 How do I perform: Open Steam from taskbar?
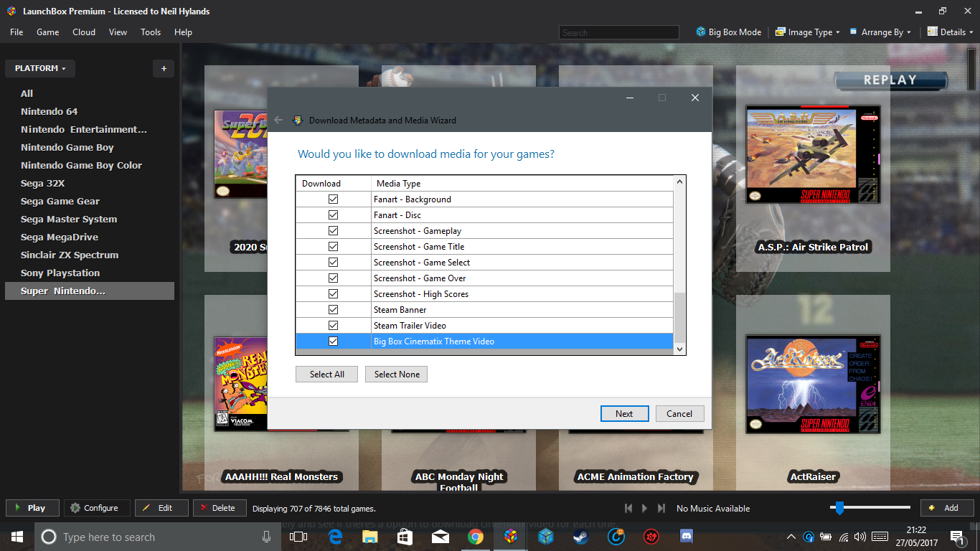[580, 537]
